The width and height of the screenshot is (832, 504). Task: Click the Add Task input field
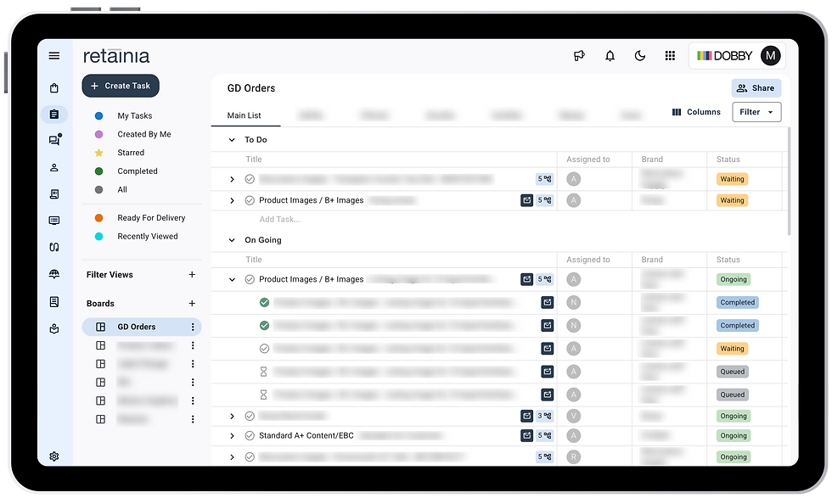(x=280, y=219)
